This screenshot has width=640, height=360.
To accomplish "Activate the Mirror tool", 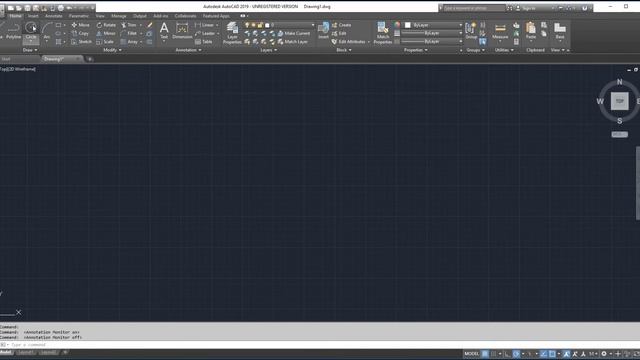I will 106,33.
